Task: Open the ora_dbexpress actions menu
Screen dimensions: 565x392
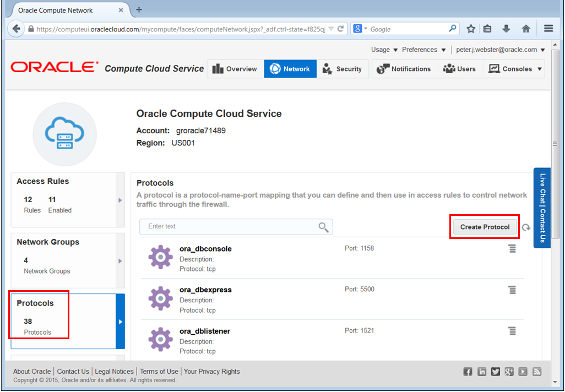Action: tap(512, 290)
